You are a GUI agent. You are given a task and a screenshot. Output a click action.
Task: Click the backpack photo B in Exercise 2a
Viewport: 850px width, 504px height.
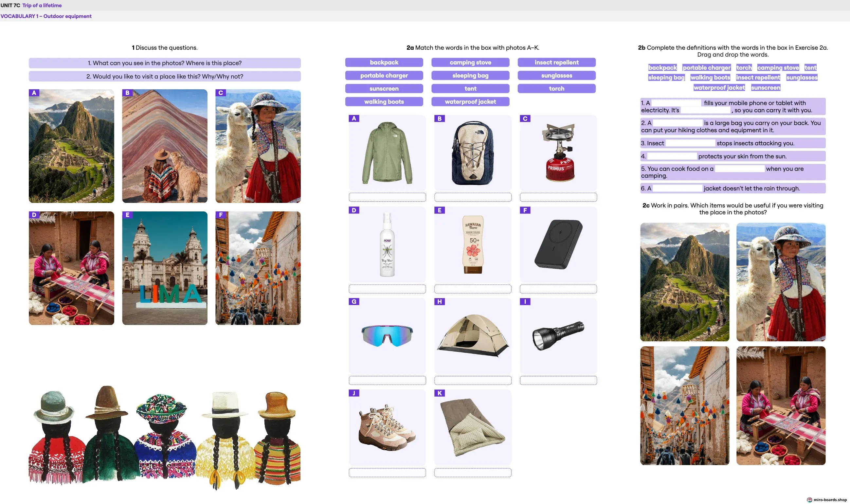click(472, 153)
